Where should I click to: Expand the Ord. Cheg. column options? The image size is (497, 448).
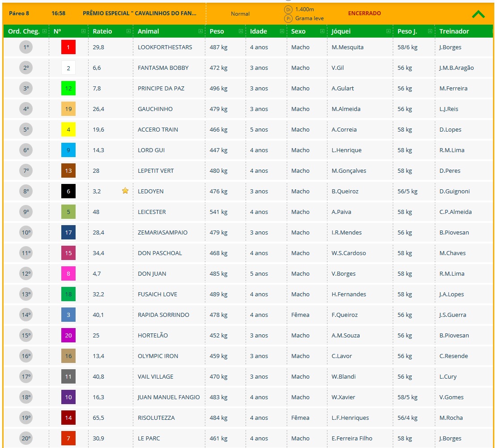coord(44,31)
